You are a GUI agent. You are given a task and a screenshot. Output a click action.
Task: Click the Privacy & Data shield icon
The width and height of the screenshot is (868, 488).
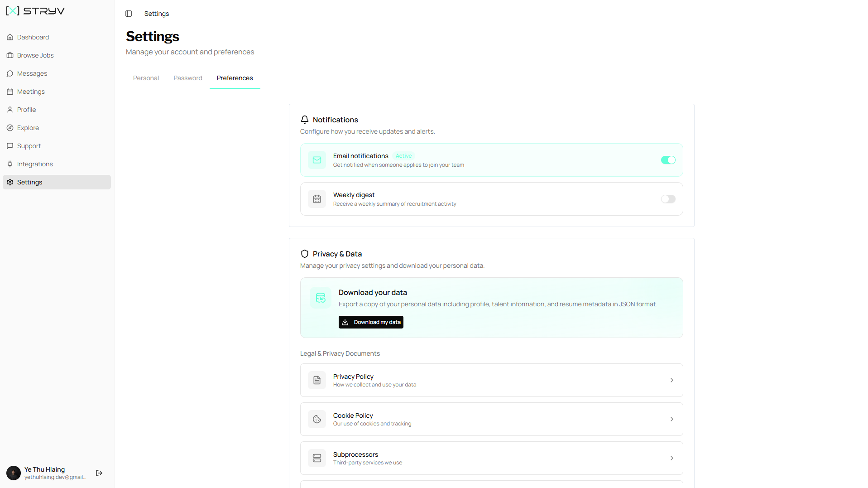[305, 254]
